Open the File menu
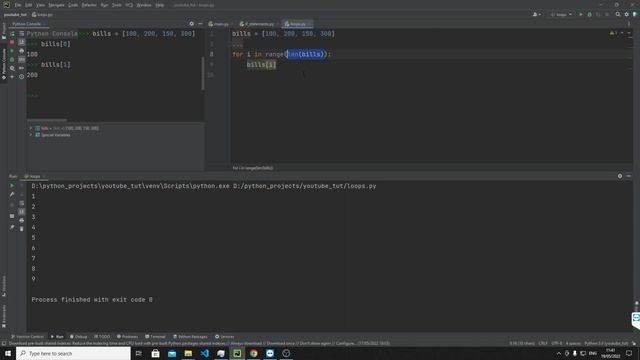The image size is (640, 360). pos(18,5)
